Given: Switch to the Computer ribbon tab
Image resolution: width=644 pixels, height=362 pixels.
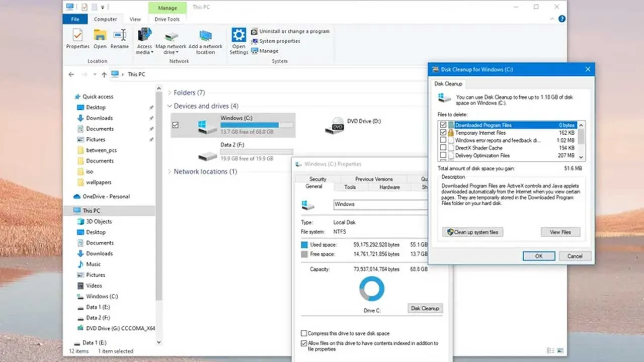Looking at the screenshot, I should (105, 19).
